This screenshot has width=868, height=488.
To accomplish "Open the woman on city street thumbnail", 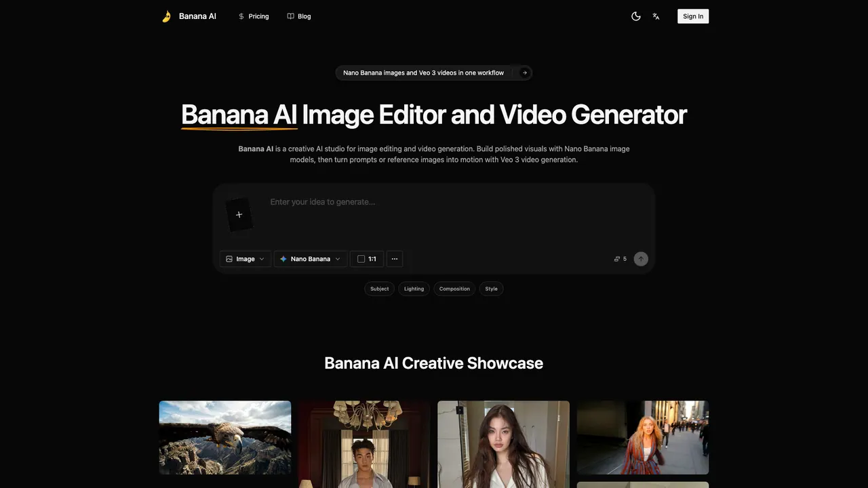I will (x=643, y=438).
